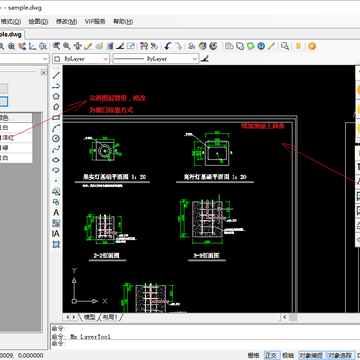Click the green chat bubble toolbar icon
Image resolution: width=360 pixels, height=360 pixels.
250,46
